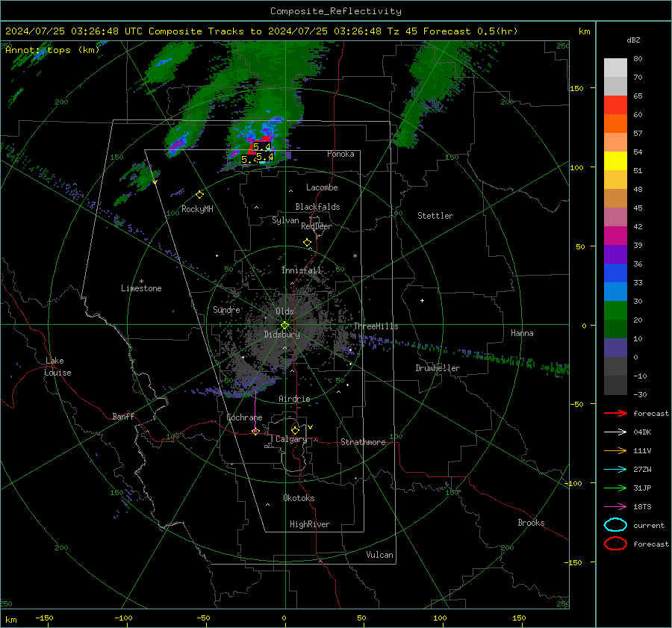Select the magenta 39-42 dBZ color swatch
The width and height of the screenshot is (672, 628).
615,236
